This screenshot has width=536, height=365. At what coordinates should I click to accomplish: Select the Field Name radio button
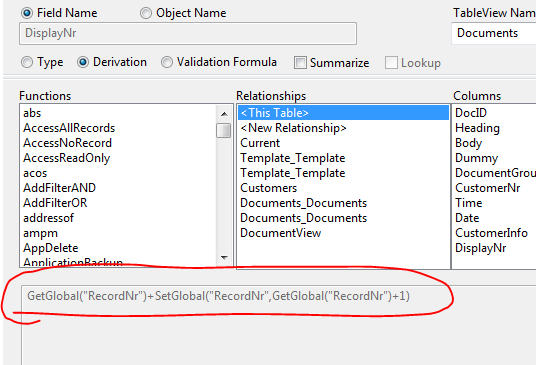point(27,13)
